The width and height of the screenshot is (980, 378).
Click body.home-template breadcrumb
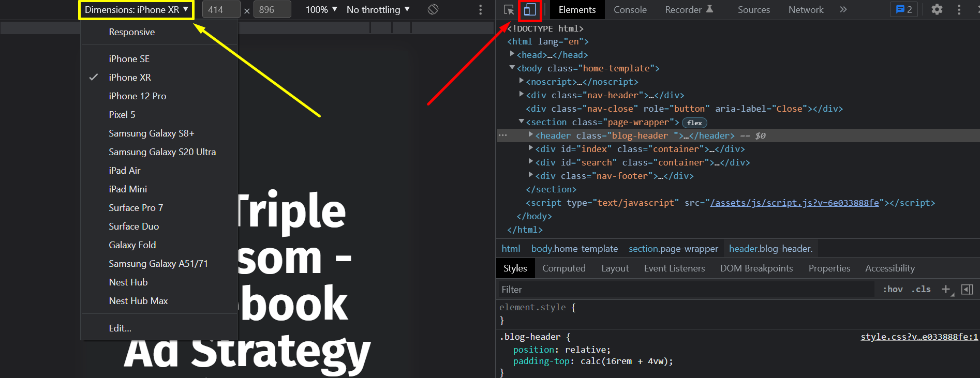tap(574, 249)
